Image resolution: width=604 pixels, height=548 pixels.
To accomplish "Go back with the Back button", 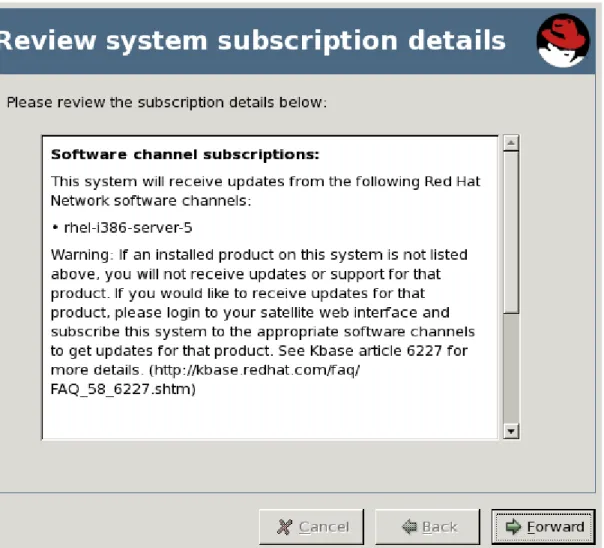I will [428, 526].
